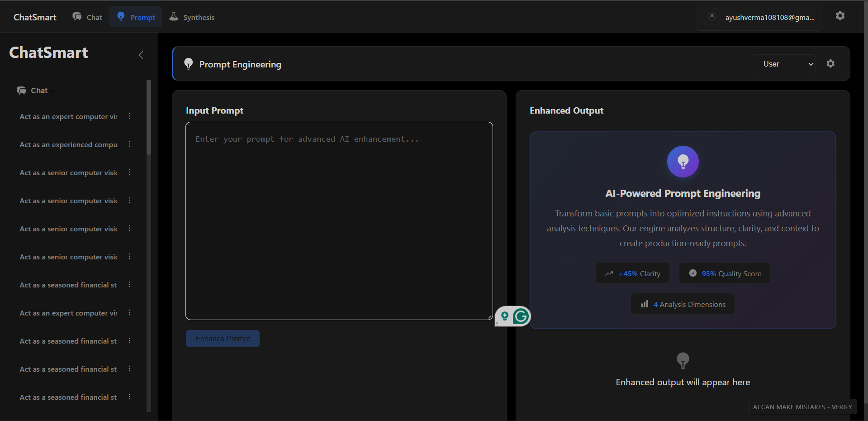Click the lightbulb icon beside Prompt Engineering title
Viewport: 868px width, 421px height.
[x=189, y=64]
